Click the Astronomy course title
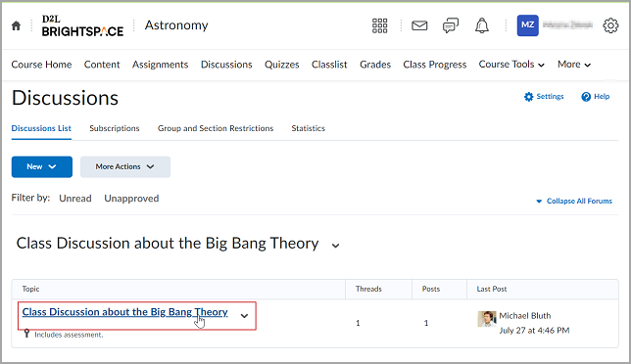Image resolution: width=631 pixels, height=364 pixels. click(x=176, y=25)
